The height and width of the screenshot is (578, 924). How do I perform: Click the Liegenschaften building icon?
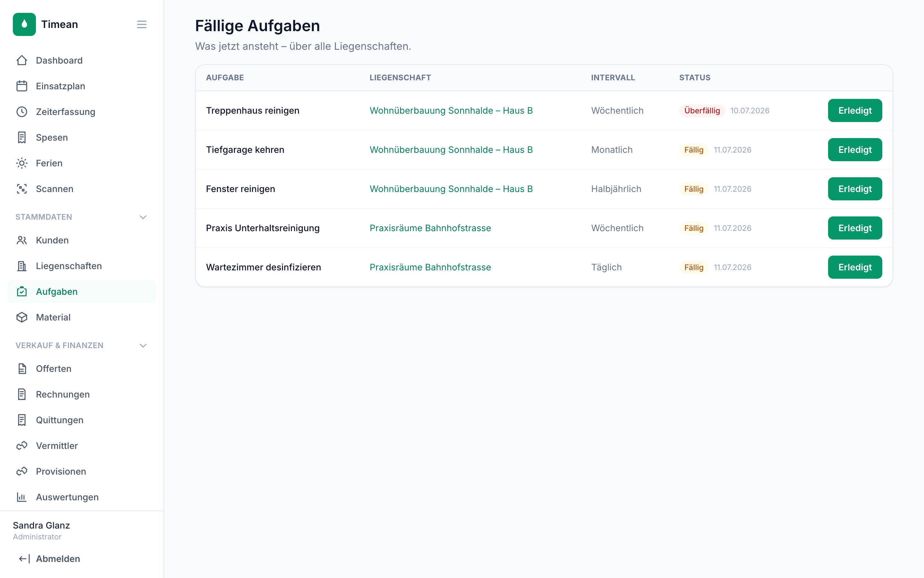[22, 266]
